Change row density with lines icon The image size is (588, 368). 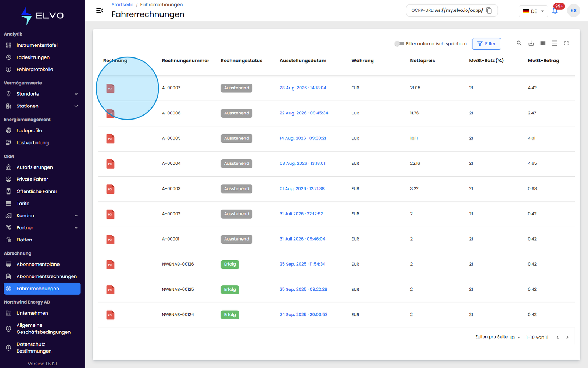pos(555,43)
